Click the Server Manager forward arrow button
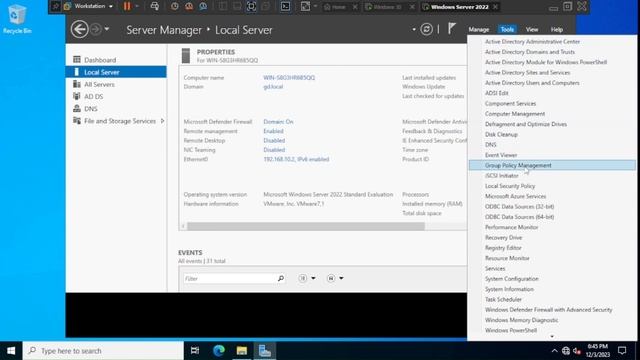 point(96,29)
